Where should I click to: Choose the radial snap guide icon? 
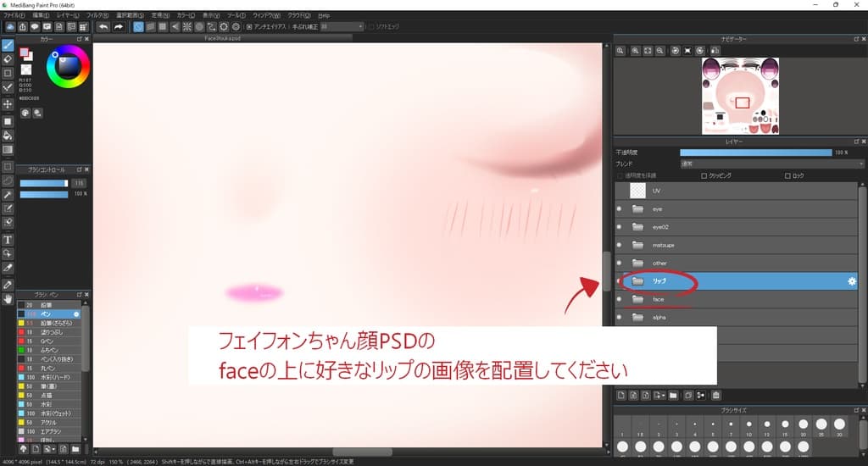(187, 26)
